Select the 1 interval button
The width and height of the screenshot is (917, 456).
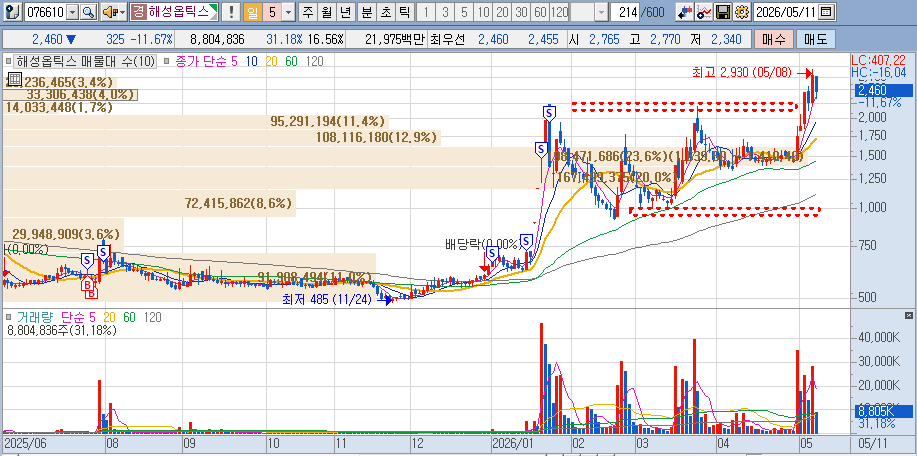(427, 11)
